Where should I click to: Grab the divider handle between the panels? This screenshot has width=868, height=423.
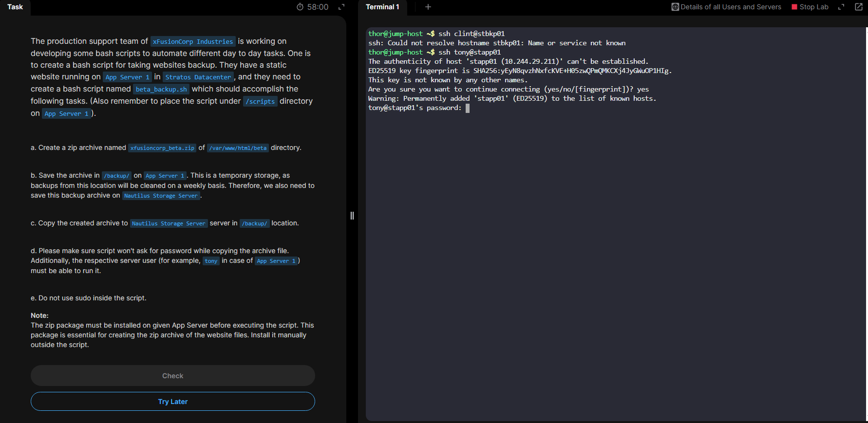click(352, 216)
